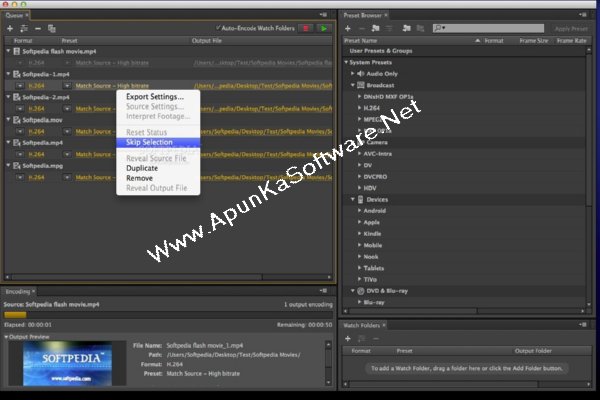
Task: Choose Duplicate from context menu
Action: point(142,168)
